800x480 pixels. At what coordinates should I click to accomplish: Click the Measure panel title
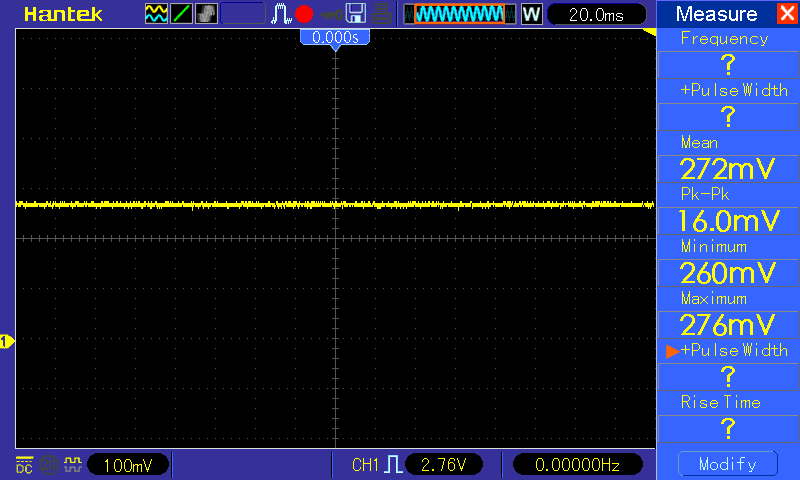click(x=716, y=14)
